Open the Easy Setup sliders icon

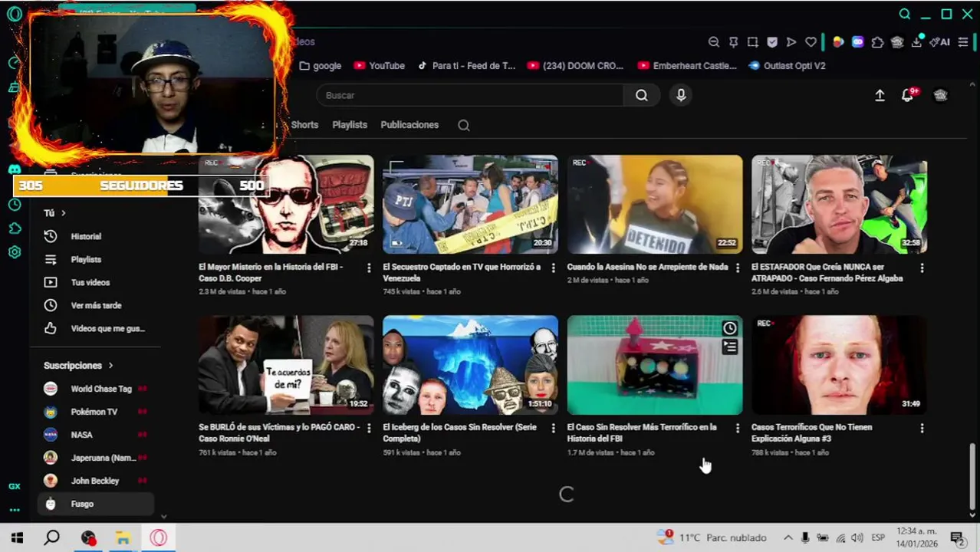[x=963, y=42]
